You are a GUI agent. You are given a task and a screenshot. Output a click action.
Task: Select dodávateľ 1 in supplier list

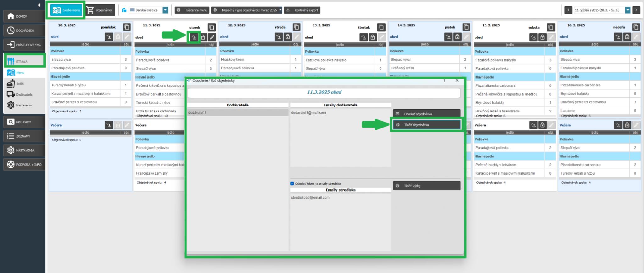pos(237,112)
